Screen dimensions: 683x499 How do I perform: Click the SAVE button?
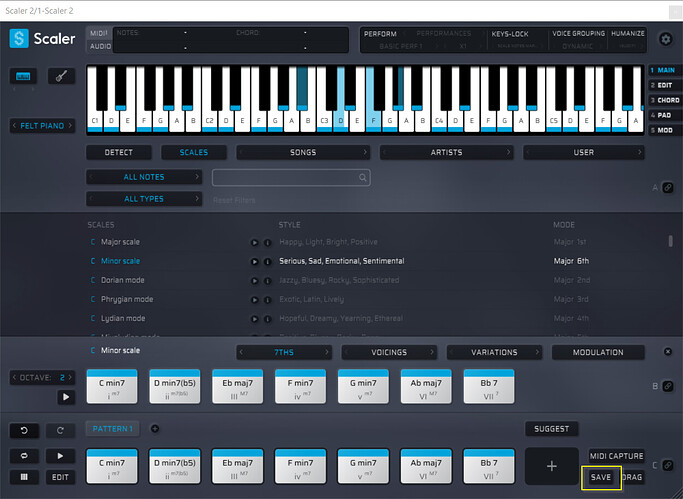[x=601, y=477]
